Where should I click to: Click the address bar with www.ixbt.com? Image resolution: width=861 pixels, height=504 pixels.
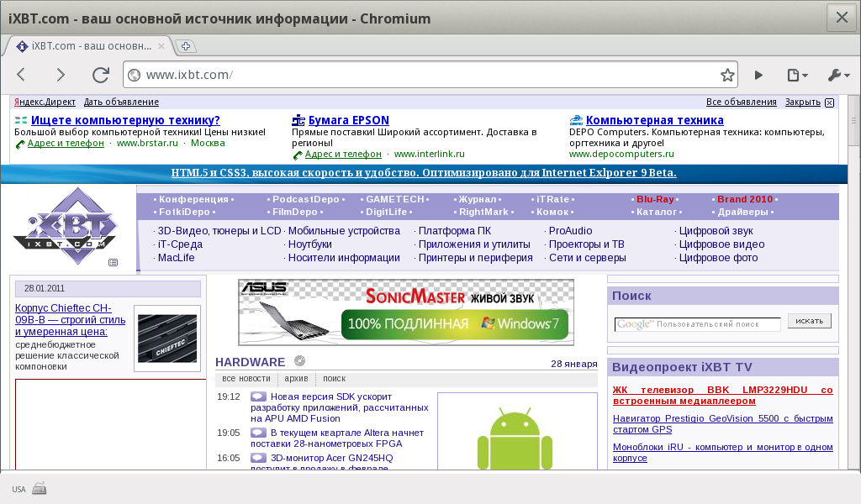pos(430,75)
